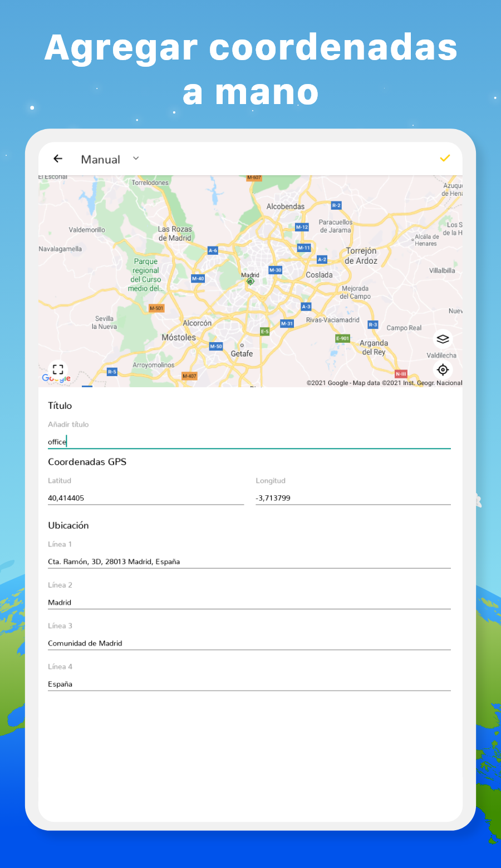
Task: Click the Valdemorillo map label
Action: [x=87, y=230]
